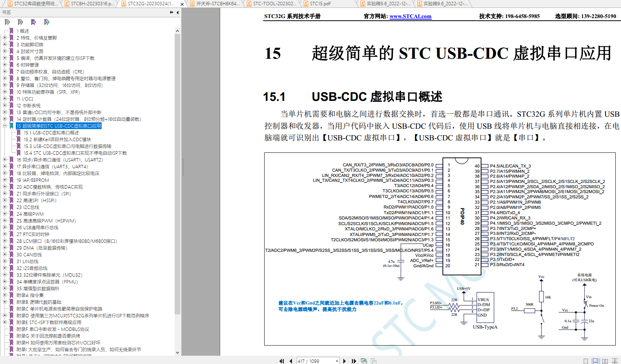Expand bookmark 20 ADC模数转换
The width and height of the screenshot is (621, 364).
[5, 187]
